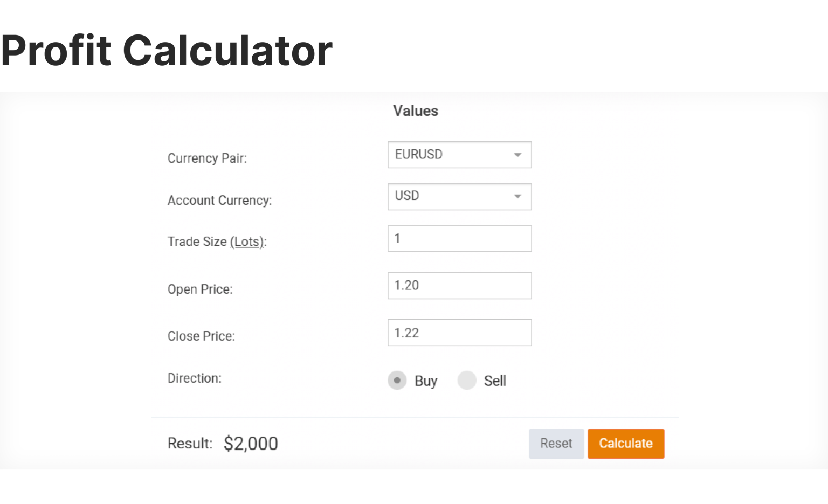Image resolution: width=828 pixels, height=504 pixels.
Task: Click the Close Price field showing 1.22
Action: (459, 333)
